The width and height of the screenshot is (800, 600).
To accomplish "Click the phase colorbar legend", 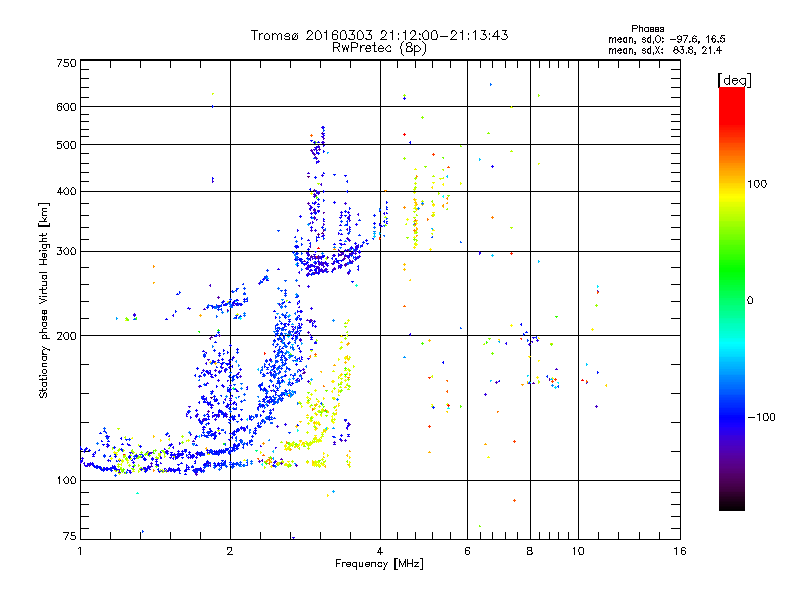I will coord(732,299).
